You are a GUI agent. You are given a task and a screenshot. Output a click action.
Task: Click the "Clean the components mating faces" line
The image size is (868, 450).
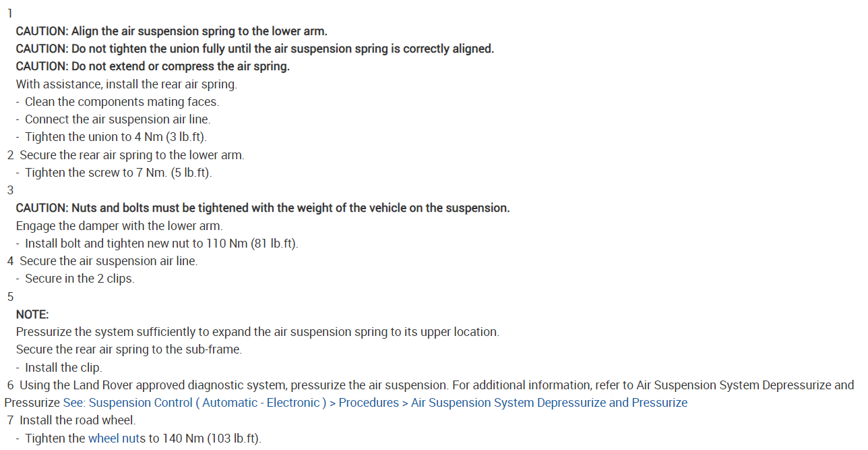(122, 102)
